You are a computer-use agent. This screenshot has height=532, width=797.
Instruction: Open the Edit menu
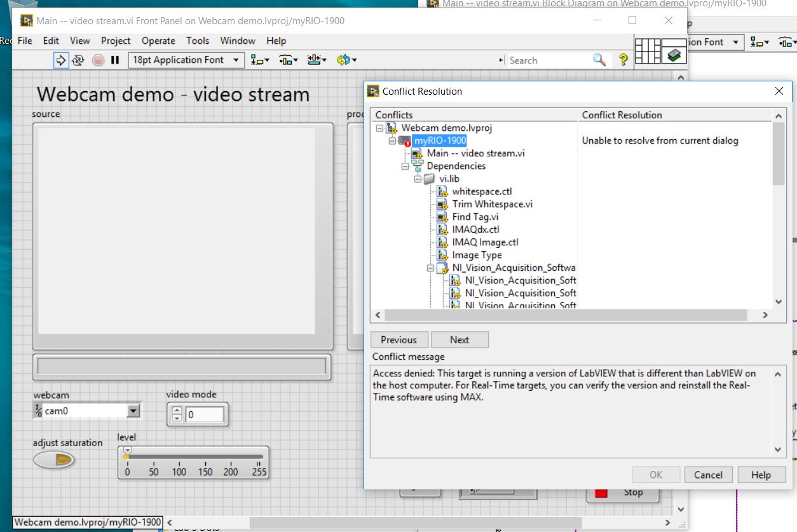pyautogui.click(x=51, y=40)
